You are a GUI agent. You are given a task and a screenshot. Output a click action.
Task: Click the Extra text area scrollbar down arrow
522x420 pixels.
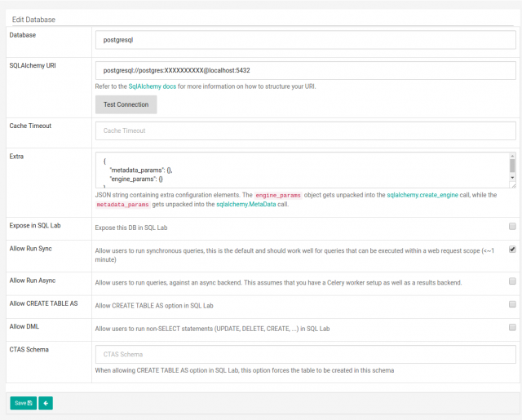point(512,179)
